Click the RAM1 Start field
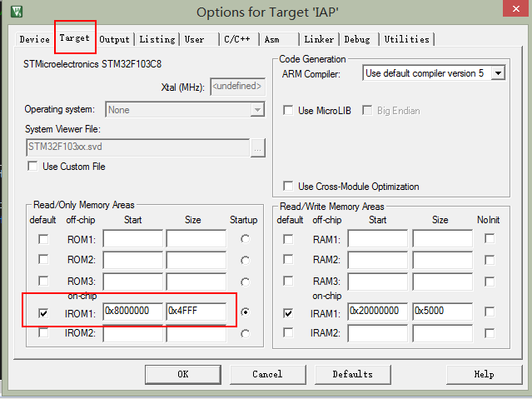Viewport: 532px width, 399px height. [378, 238]
